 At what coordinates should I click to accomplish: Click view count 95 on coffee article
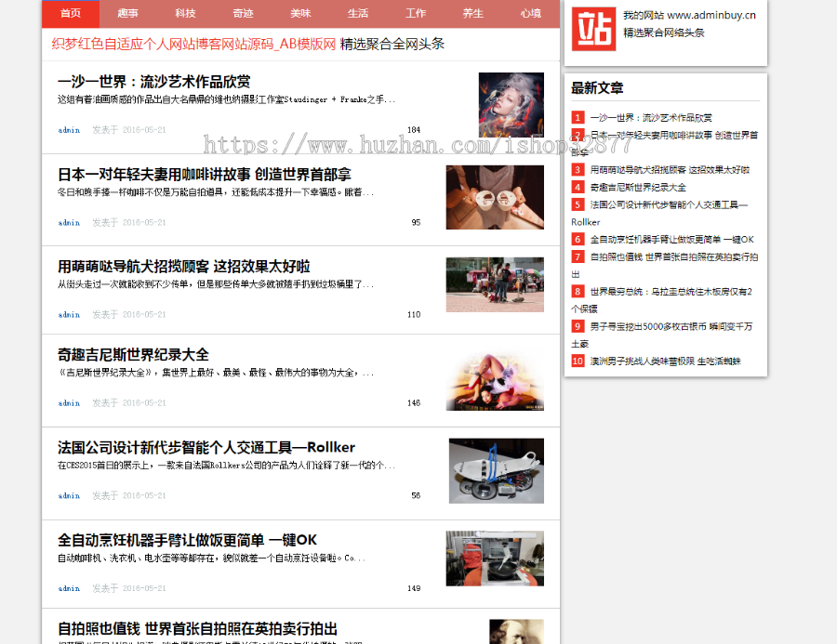click(x=416, y=222)
